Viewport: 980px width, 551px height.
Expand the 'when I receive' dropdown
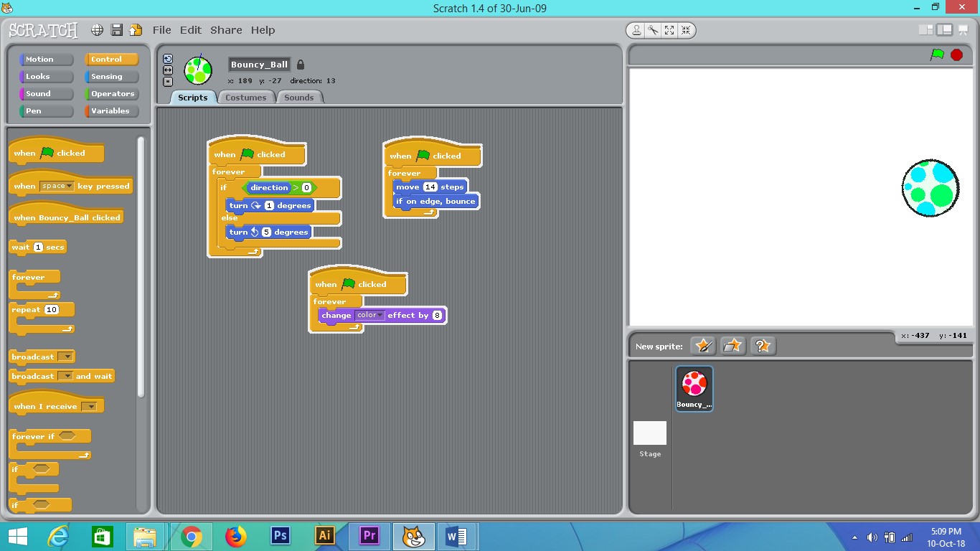(x=92, y=405)
